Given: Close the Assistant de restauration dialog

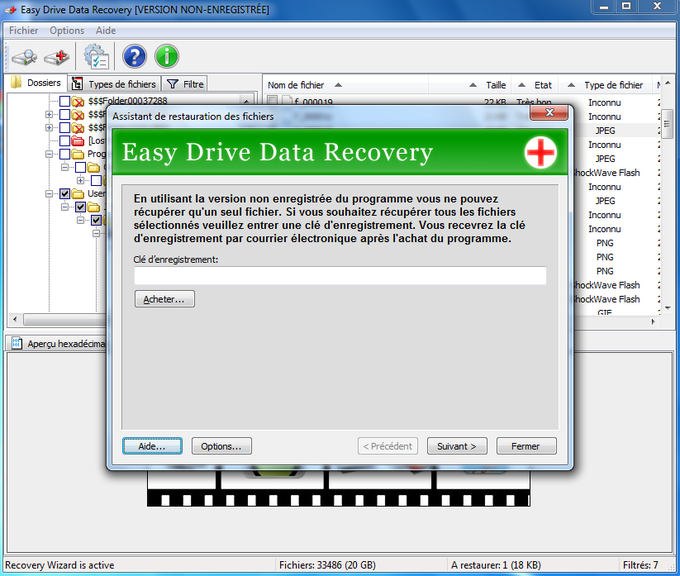Looking at the screenshot, I should click(549, 113).
